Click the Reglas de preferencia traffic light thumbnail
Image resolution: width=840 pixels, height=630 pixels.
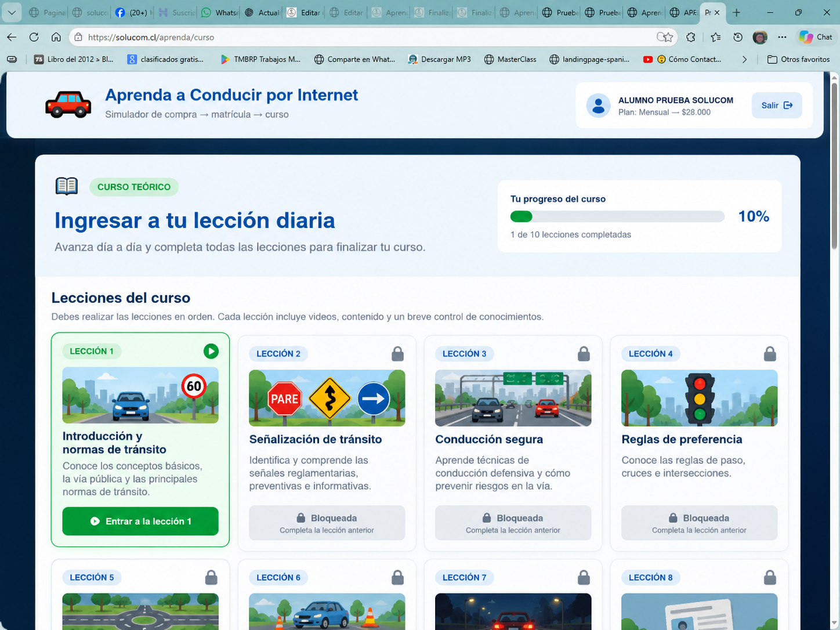pos(700,398)
